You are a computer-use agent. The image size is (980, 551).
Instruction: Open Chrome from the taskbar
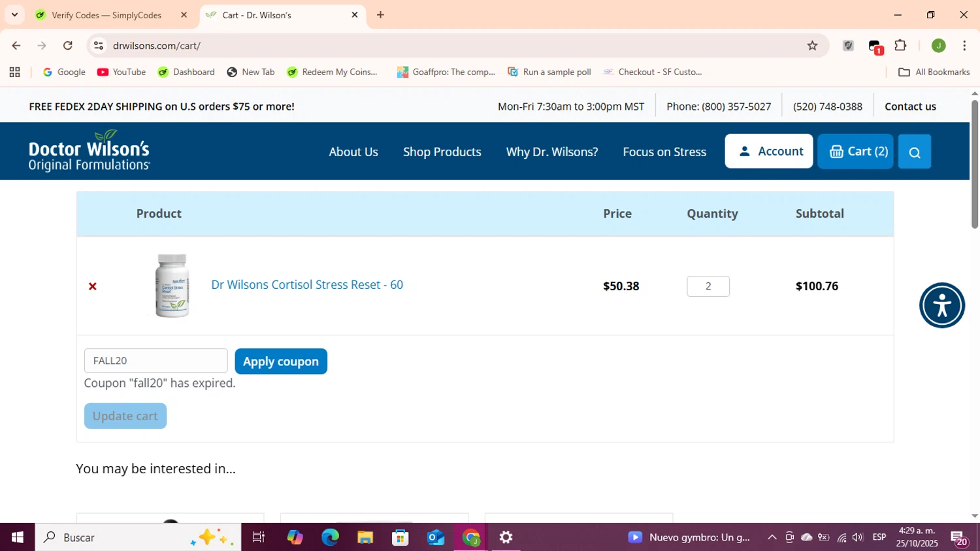click(x=471, y=537)
